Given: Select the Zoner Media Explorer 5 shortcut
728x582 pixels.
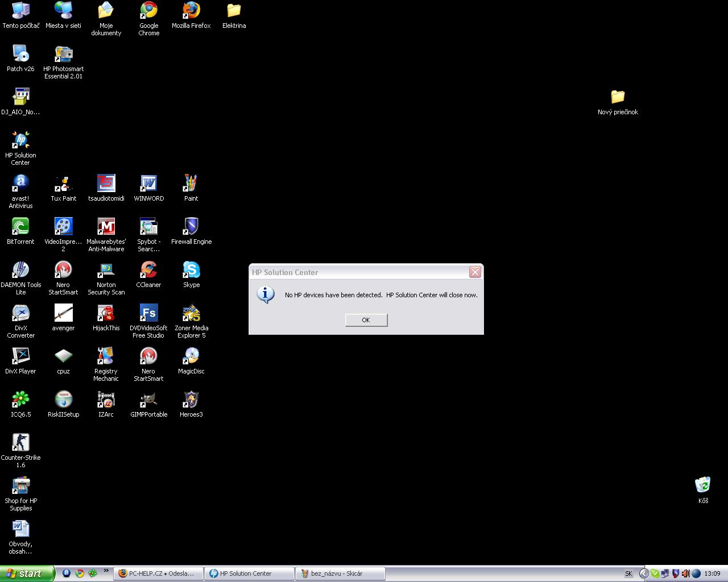Looking at the screenshot, I should (x=191, y=321).
